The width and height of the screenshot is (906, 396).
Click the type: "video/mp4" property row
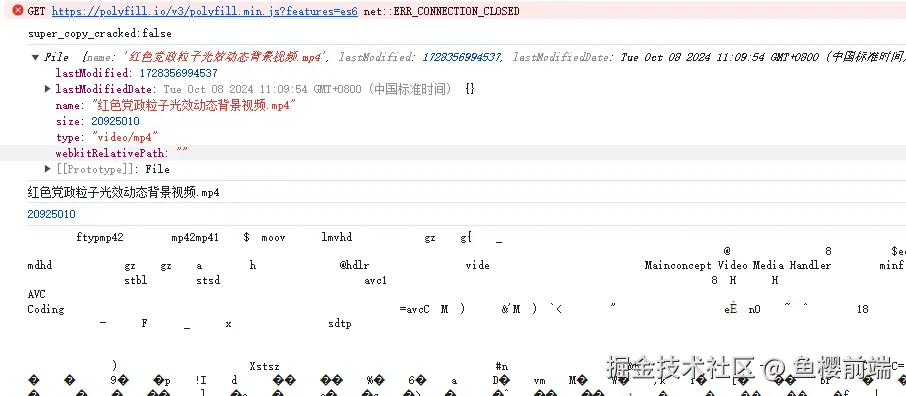click(x=107, y=138)
